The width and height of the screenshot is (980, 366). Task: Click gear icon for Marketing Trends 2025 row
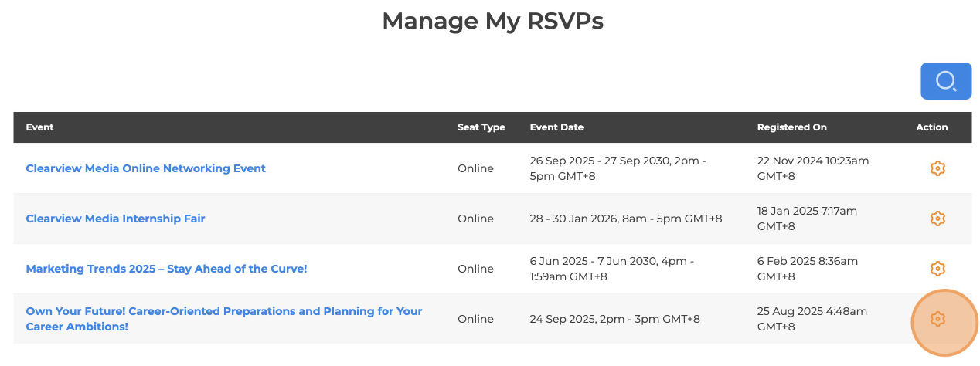[x=937, y=269]
